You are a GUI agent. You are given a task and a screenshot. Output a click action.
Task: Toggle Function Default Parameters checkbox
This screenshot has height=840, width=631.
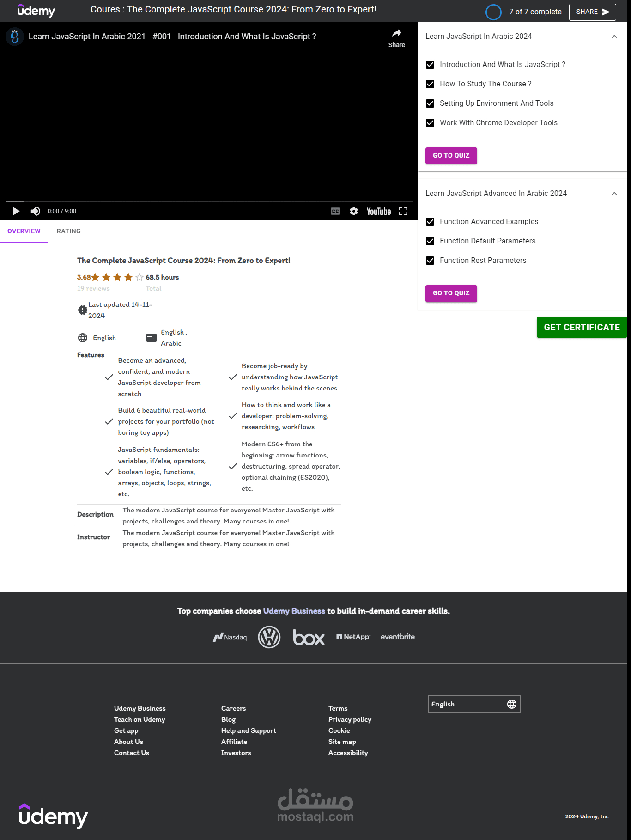tap(430, 241)
